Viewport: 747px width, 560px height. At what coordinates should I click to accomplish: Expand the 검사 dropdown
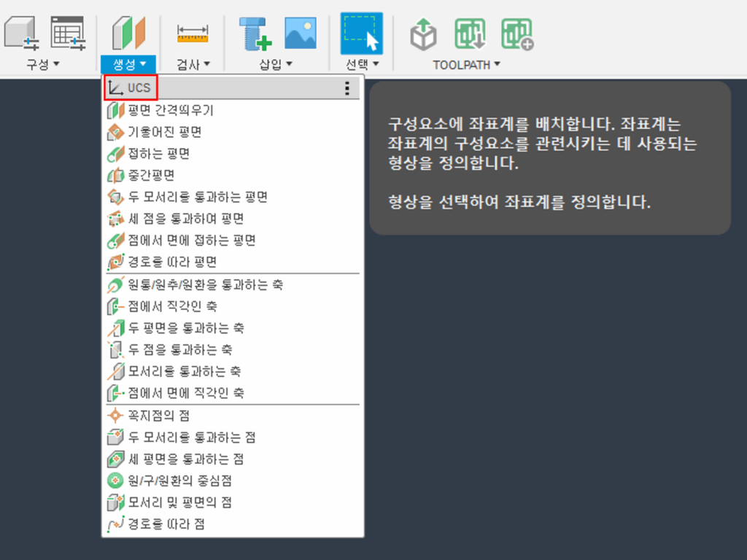coord(193,65)
